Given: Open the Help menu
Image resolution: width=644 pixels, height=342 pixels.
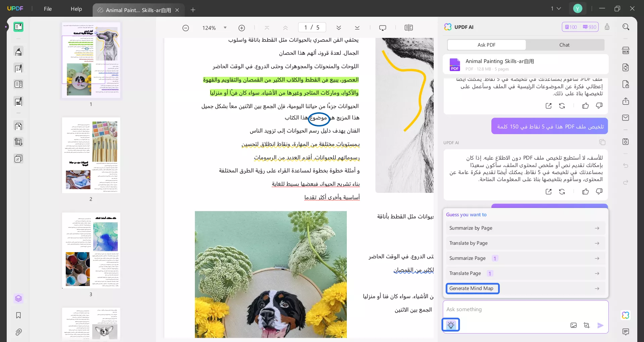Looking at the screenshot, I should pos(76,9).
